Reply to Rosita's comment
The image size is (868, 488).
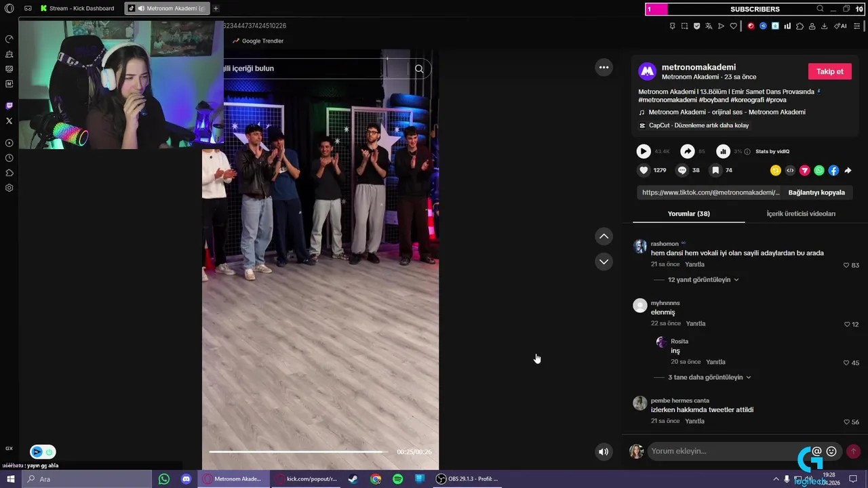coord(715,362)
